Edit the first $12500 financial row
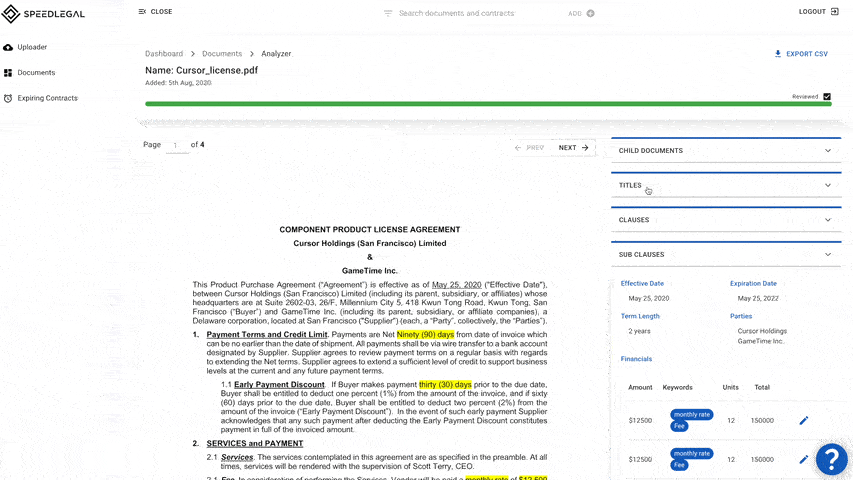Screen dimensions: 853x480 (x=803, y=420)
